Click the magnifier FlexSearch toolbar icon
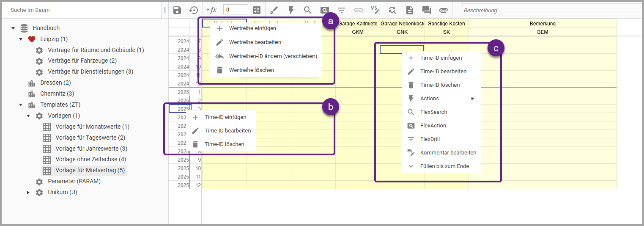 tap(307, 10)
